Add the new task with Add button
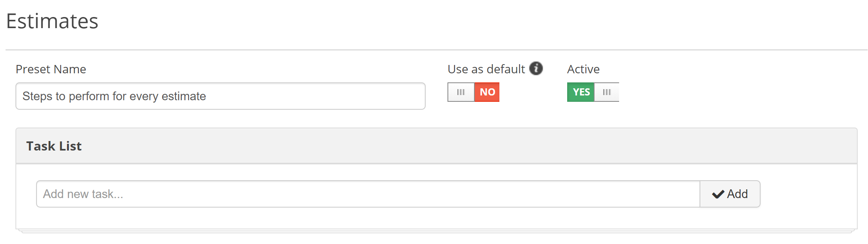Viewport: 868px width, 244px height. 730,194
